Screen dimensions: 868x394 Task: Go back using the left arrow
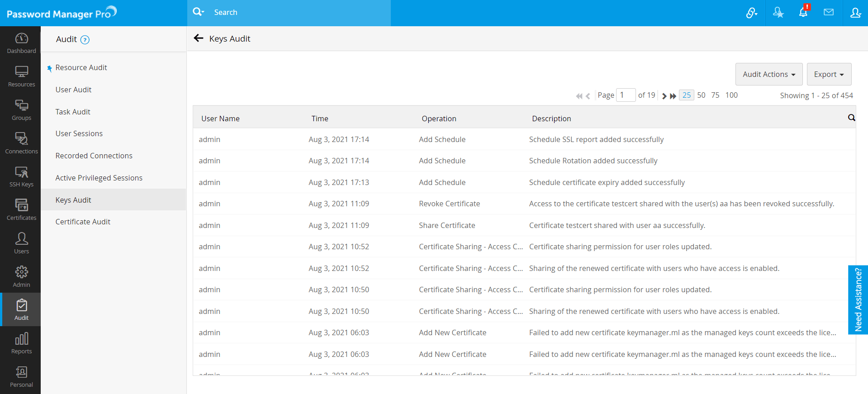(198, 38)
